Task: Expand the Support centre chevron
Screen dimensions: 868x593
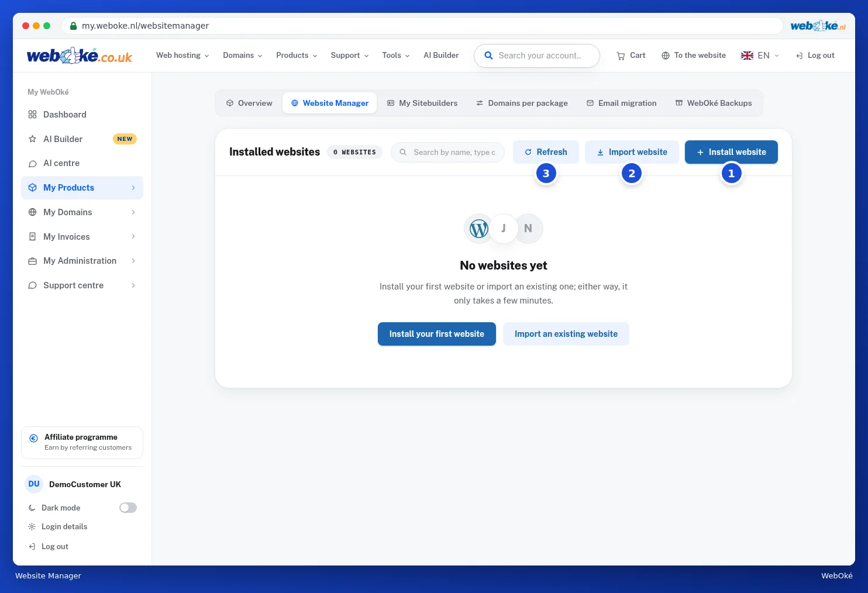Action: point(133,285)
